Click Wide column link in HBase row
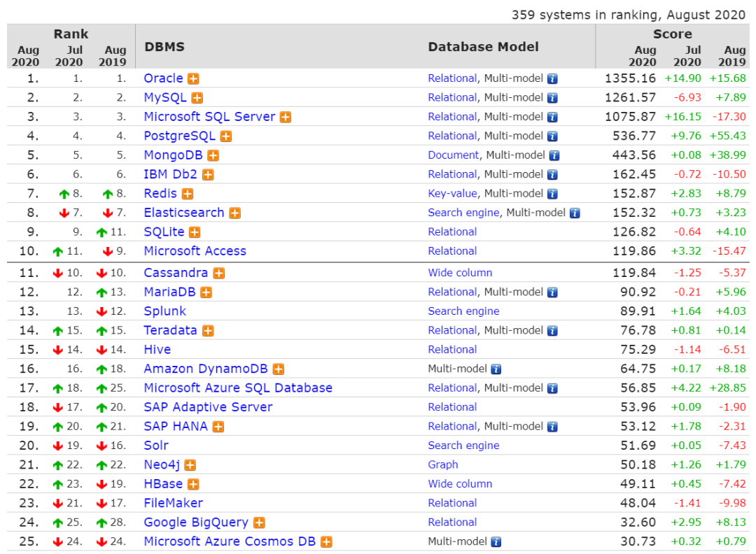 click(460, 483)
